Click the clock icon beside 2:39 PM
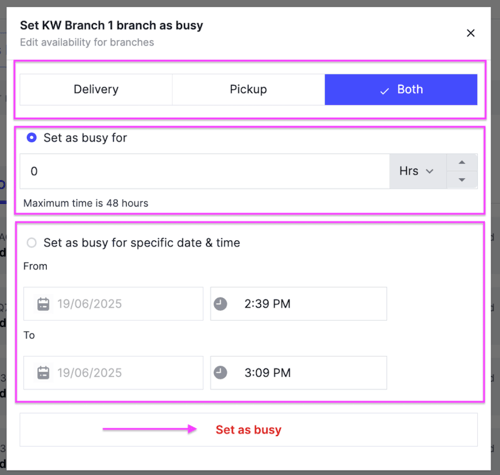Viewport: 500px width, 475px height. point(220,304)
